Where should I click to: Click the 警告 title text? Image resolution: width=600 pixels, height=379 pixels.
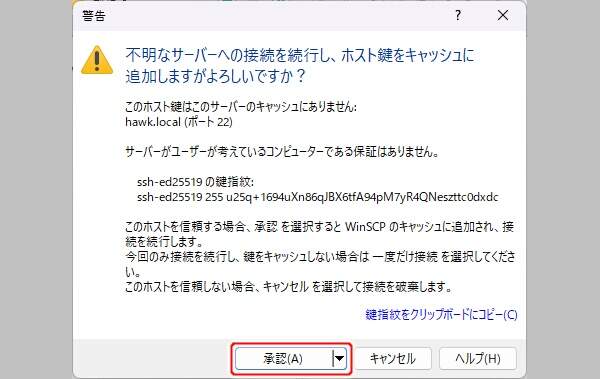click(94, 16)
